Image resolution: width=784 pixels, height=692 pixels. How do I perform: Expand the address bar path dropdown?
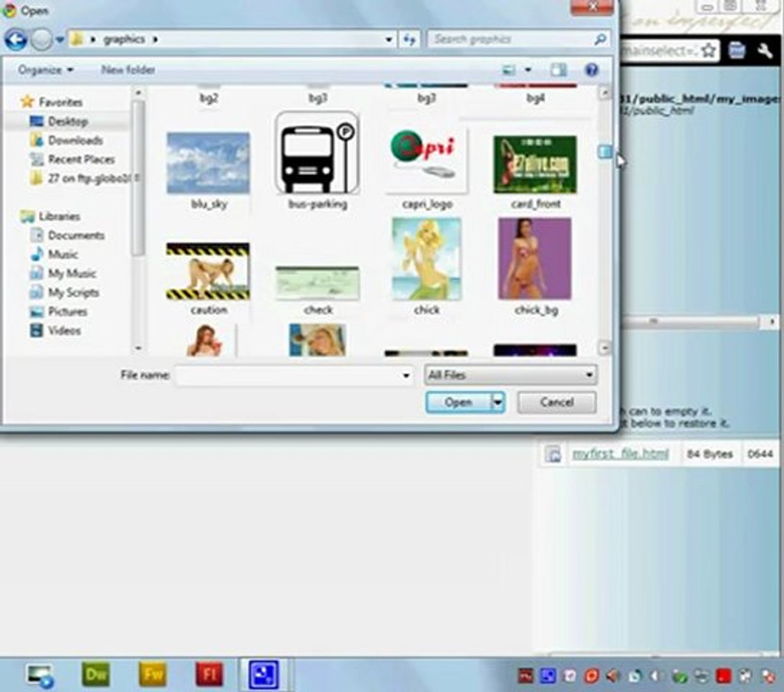coord(388,40)
